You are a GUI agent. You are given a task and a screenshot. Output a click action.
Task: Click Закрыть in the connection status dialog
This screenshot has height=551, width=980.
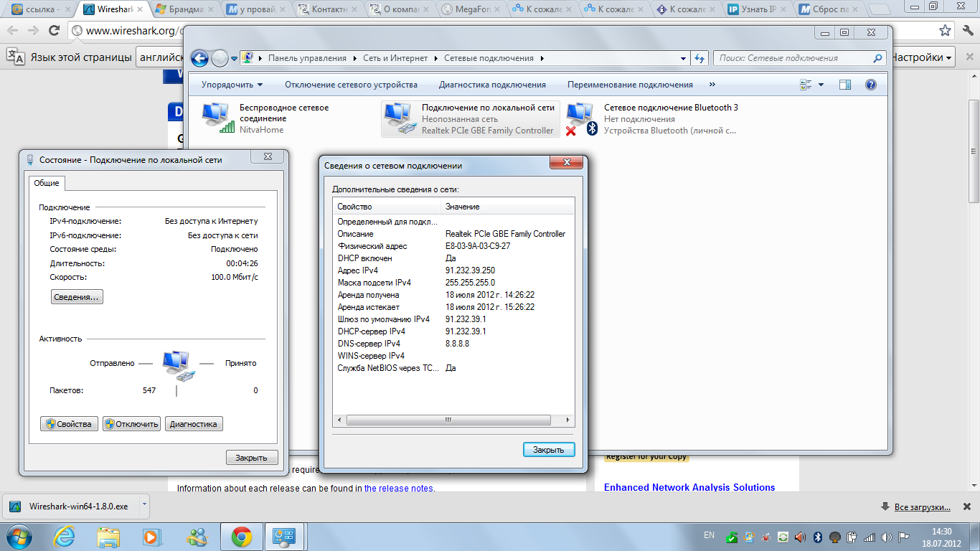pyautogui.click(x=252, y=458)
